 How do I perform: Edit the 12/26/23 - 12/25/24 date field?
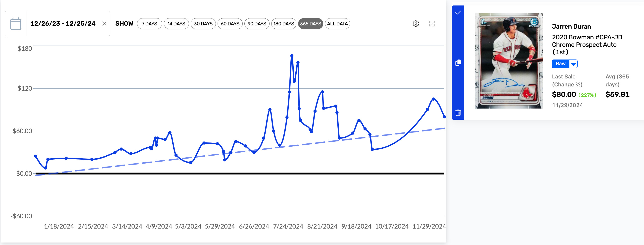(63, 23)
